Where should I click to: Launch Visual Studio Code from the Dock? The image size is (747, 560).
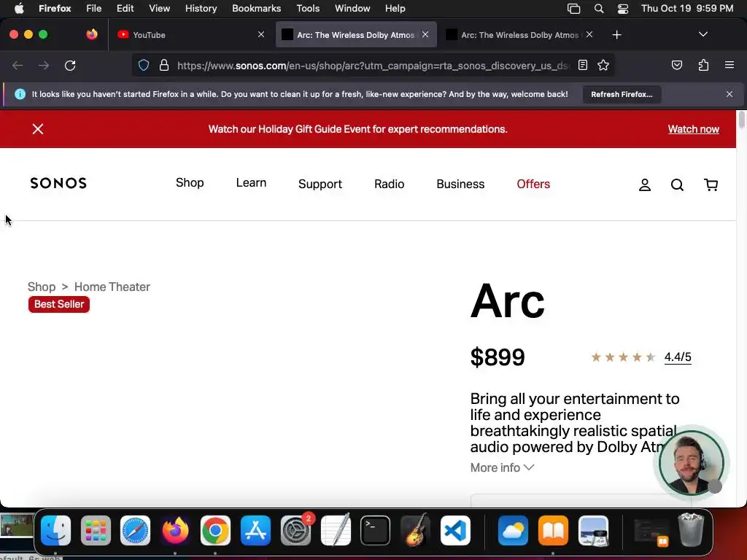coord(455,531)
